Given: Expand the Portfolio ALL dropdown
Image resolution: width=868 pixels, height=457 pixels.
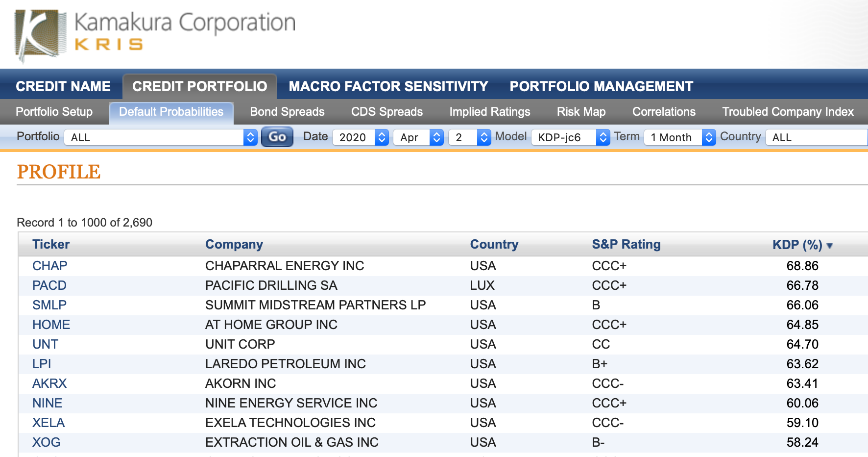Looking at the screenshot, I should 161,137.
